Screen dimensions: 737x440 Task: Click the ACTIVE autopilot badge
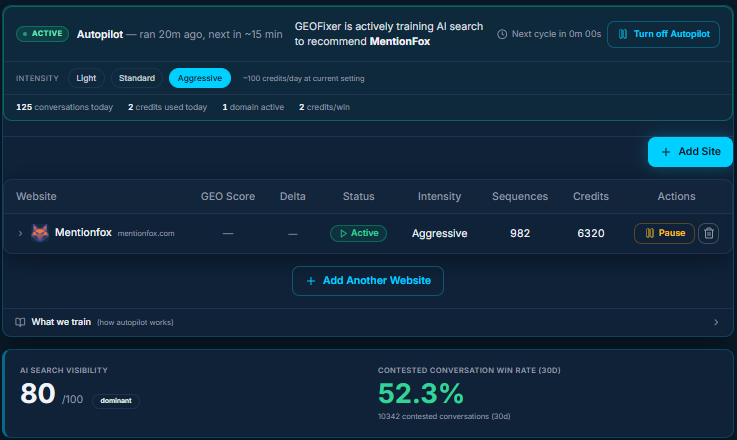pos(42,34)
